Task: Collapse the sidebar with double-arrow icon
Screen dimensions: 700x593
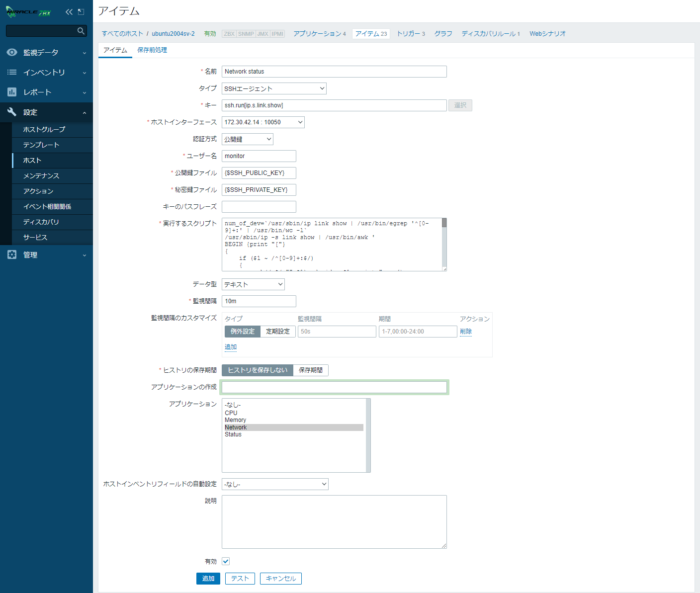Action: (x=69, y=12)
